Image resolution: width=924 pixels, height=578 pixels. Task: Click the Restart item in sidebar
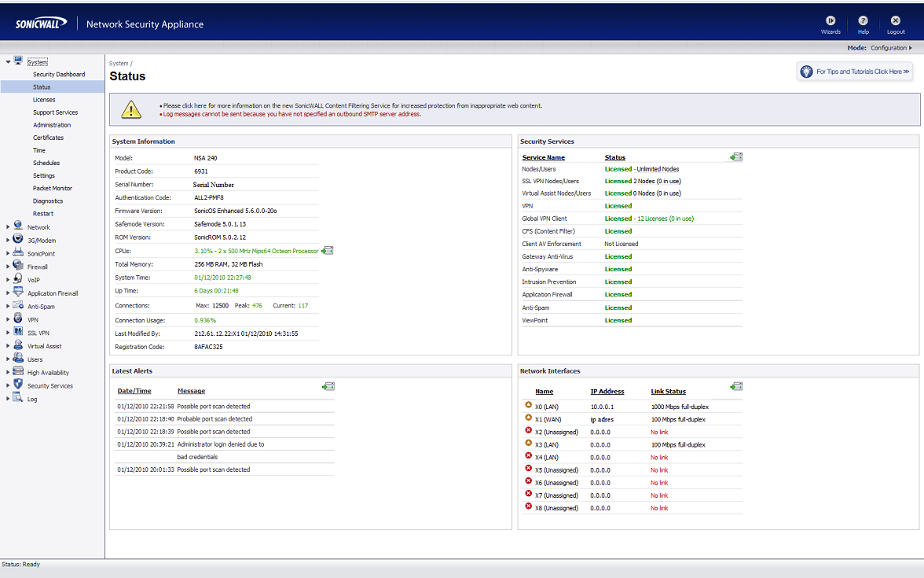click(x=43, y=214)
